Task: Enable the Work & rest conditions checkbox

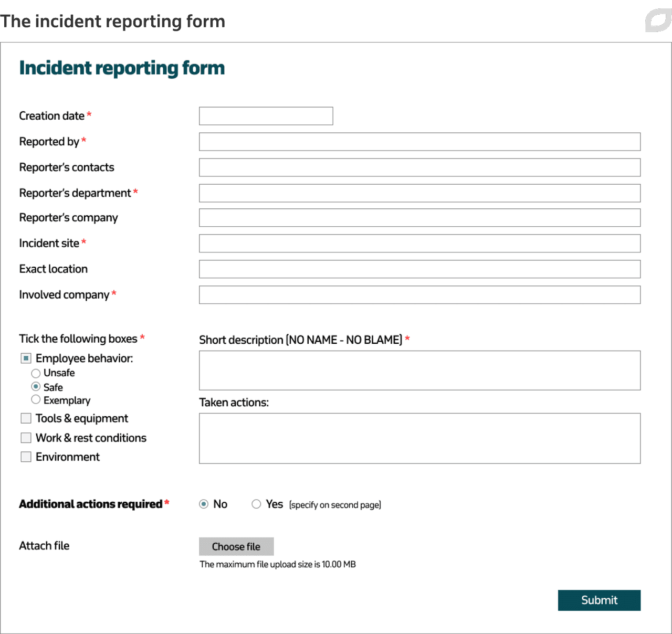Action: [26, 437]
